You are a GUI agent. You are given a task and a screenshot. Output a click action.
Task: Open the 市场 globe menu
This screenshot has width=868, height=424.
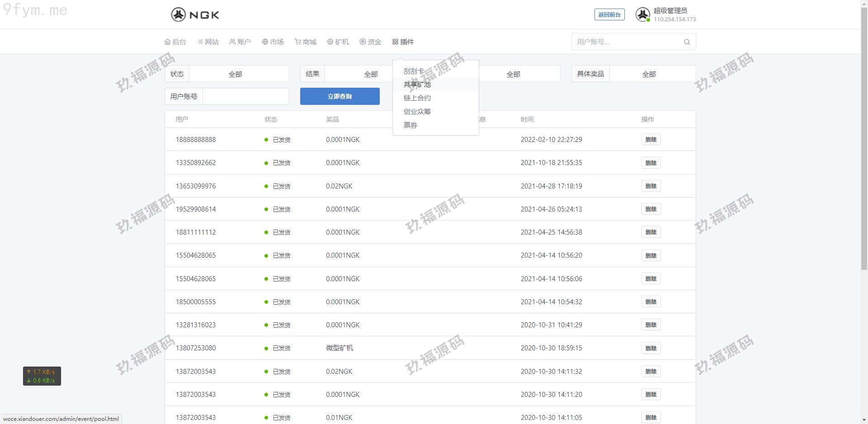point(273,42)
